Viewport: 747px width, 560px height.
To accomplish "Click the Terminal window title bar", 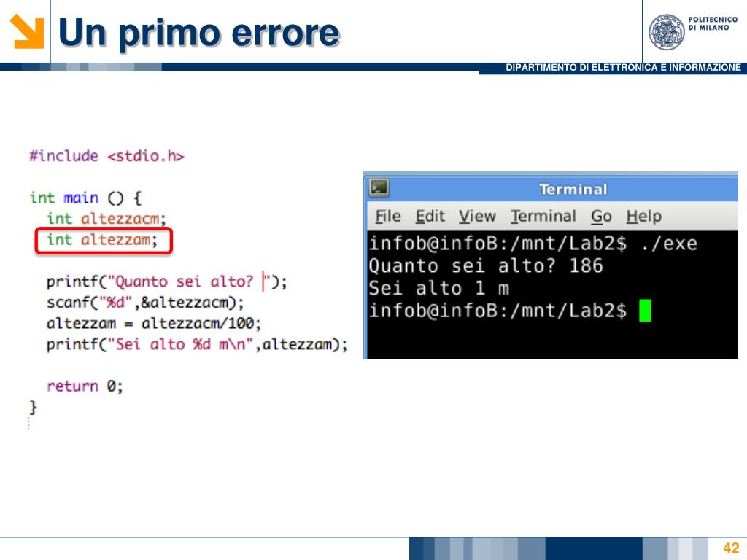I will point(551,189).
